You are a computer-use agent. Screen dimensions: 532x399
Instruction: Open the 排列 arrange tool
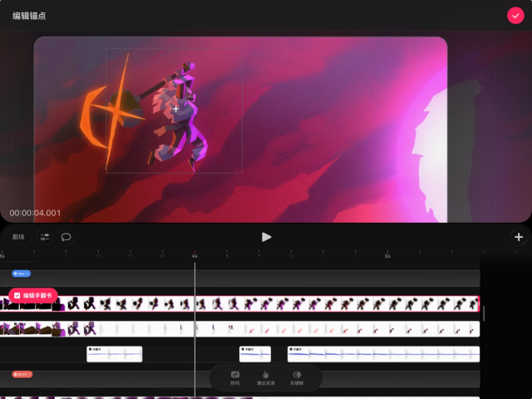click(234, 378)
